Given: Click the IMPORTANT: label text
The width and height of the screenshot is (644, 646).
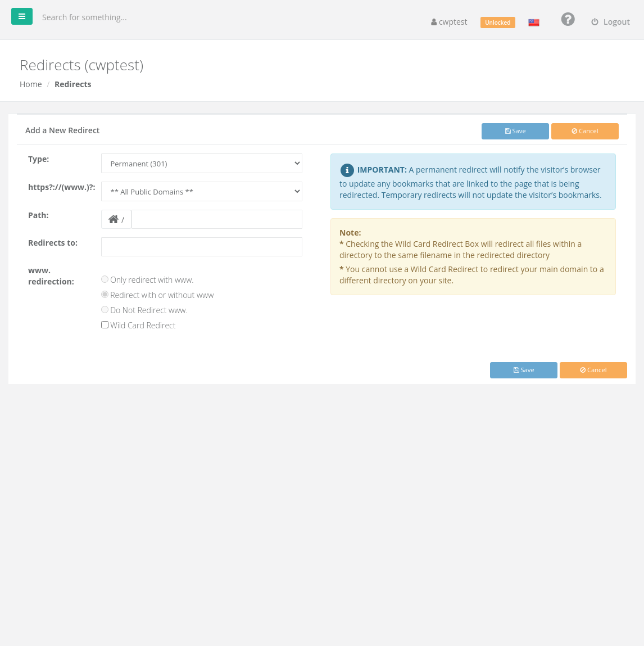Looking at the screenshot, I should click(382, 170).
